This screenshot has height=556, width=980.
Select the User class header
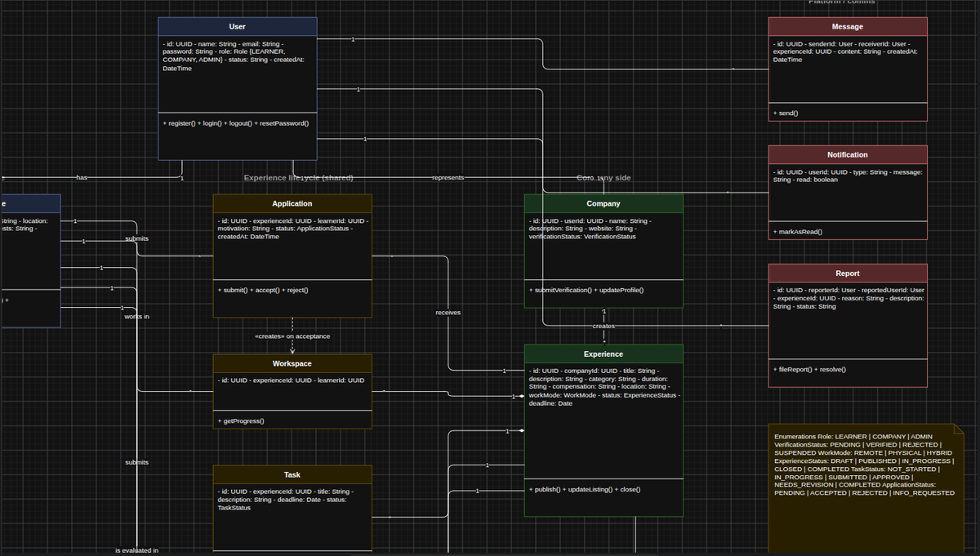tap(237, 27)
